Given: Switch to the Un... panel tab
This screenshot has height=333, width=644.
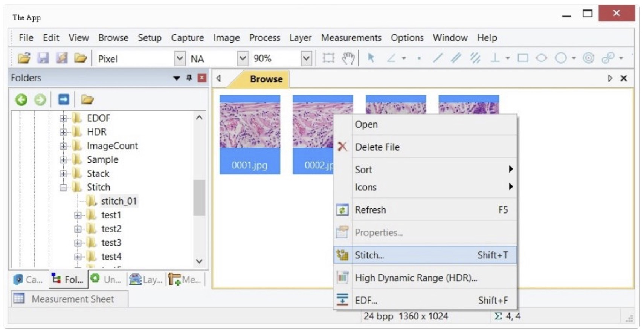Looking at the screenshot, I should pyautogui.click(x=107, y=280).
